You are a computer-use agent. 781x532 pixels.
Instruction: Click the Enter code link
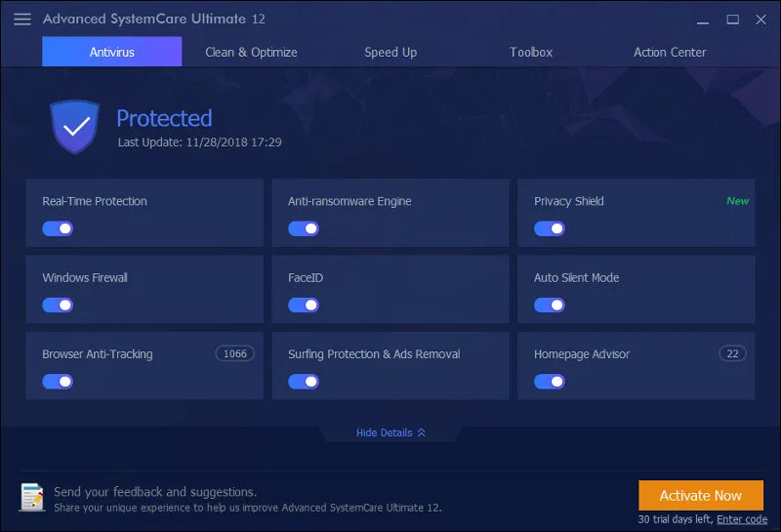[741, 518]
